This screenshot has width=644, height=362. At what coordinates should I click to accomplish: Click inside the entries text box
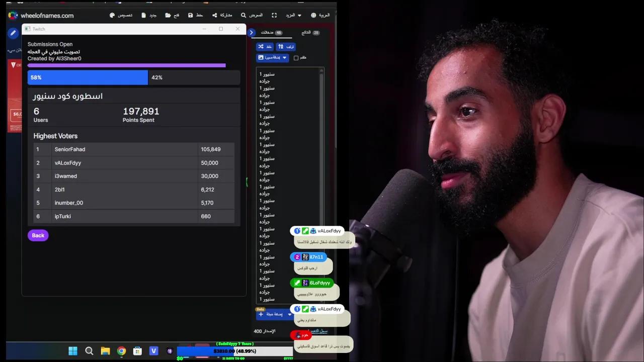(x=288, y=186)
